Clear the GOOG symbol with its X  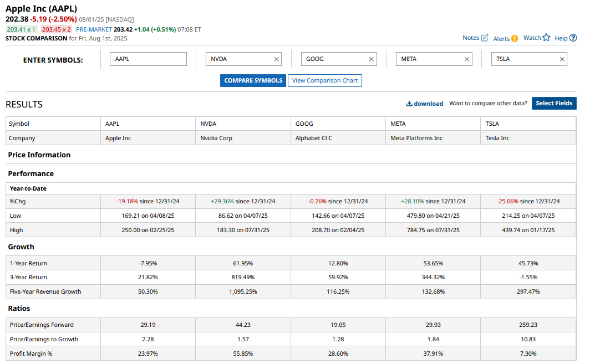[x=372, y=59]
